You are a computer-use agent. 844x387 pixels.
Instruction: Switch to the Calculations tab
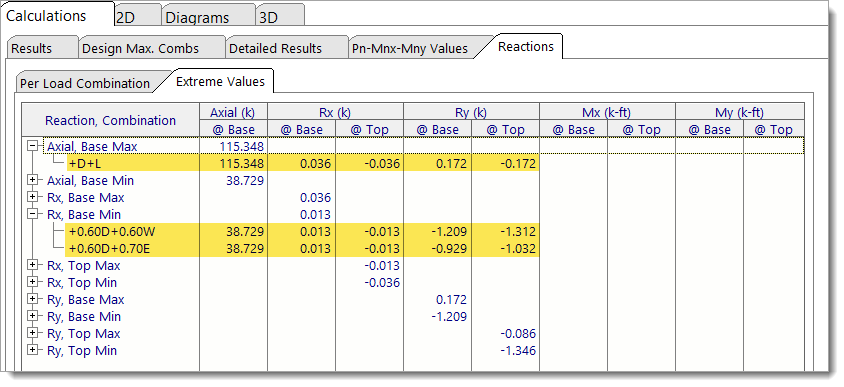pos(58,15)
